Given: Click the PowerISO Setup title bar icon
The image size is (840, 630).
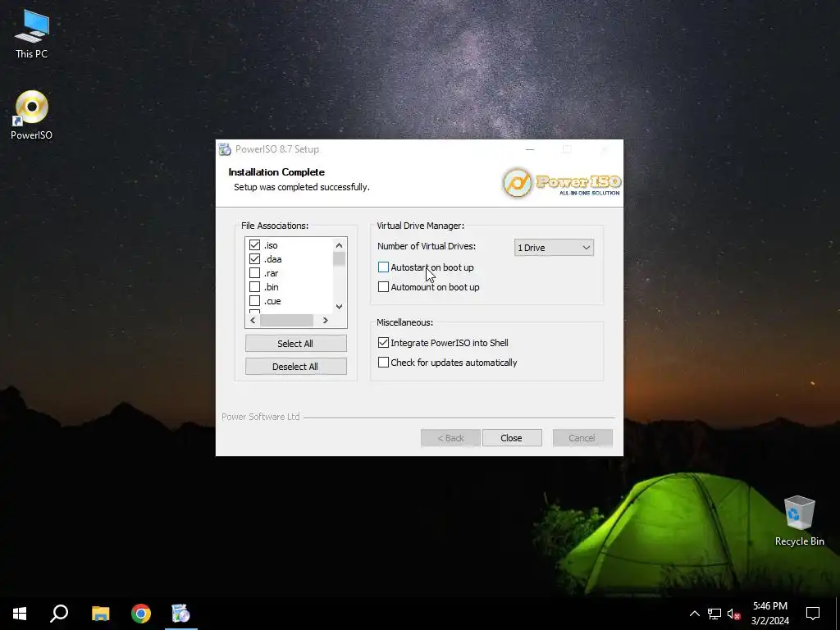Looking at the screenshot, I should [x=225, y=149].
